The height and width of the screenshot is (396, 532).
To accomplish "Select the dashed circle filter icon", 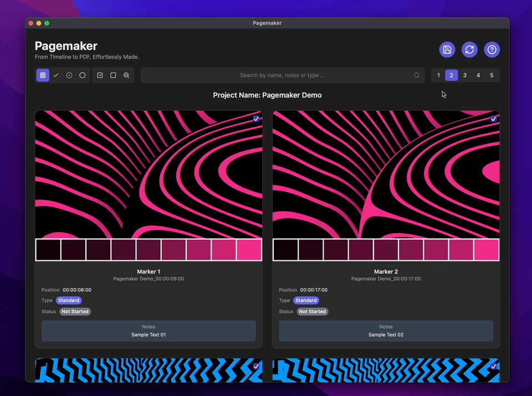I will point(69,75).
